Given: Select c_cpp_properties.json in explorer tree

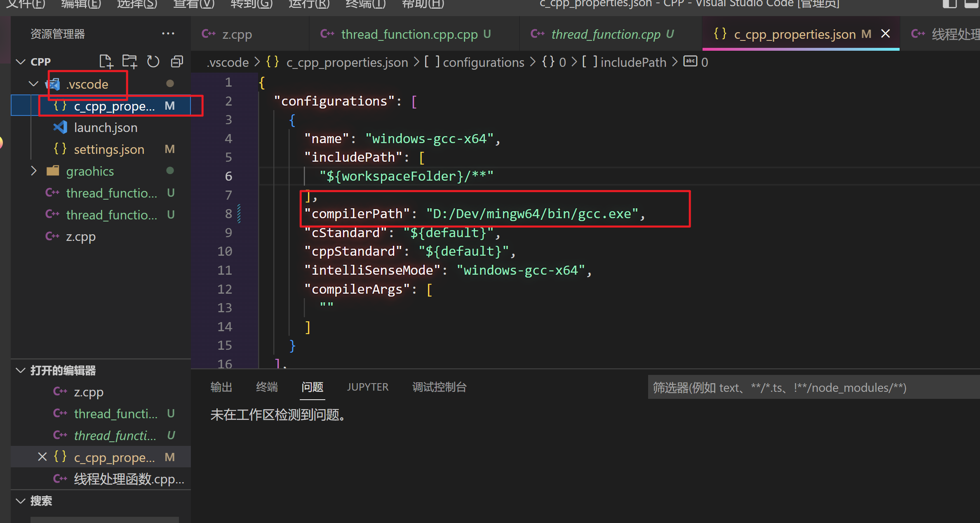Looking at the screenshot, I should coord(101,106).
